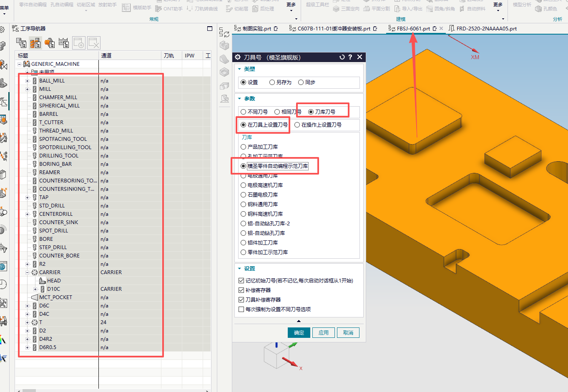Screen dimensions: 568x392
Task: Collapse the 参数 section
Action: (239, 99)
